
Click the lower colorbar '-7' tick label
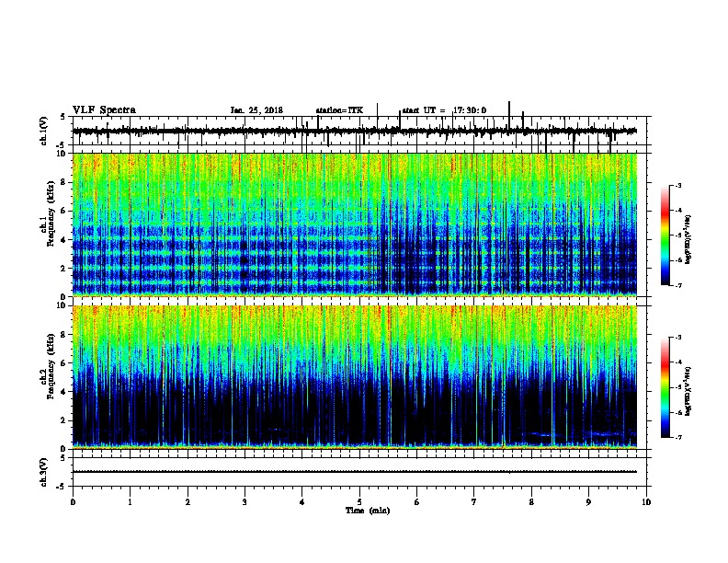point(677,438)
